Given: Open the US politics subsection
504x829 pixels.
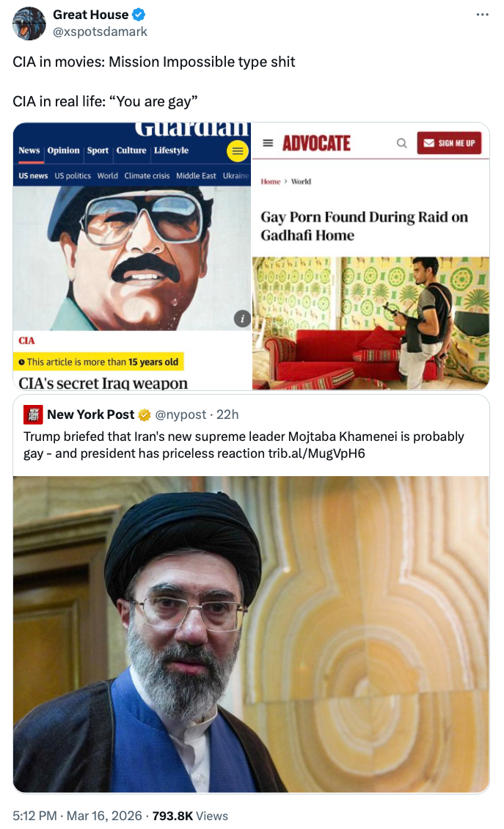Looking at the screenshot, I should click(73, 175).
